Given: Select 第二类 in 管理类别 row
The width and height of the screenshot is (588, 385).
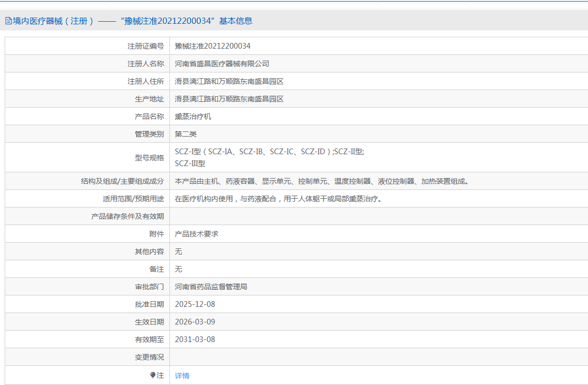Looking at the screenshot, I should [x=185, y=134].
